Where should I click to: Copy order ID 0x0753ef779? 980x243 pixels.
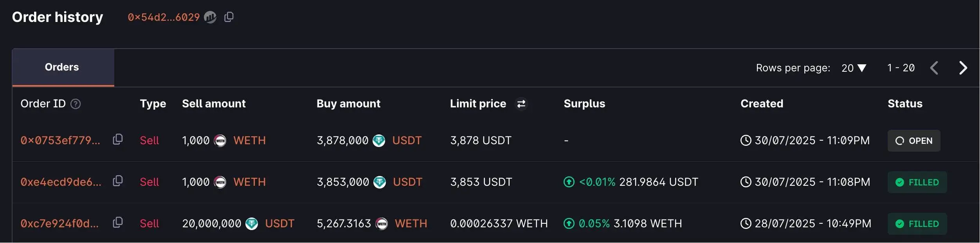[118, 140]
